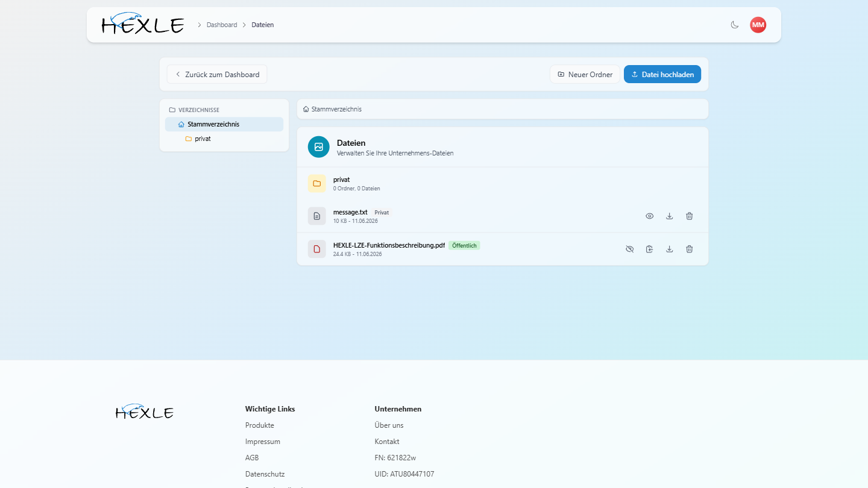Viewport: 868px width, 488px height.
Task: Open the Datenschutz footer link
Action: click(265, 474)
